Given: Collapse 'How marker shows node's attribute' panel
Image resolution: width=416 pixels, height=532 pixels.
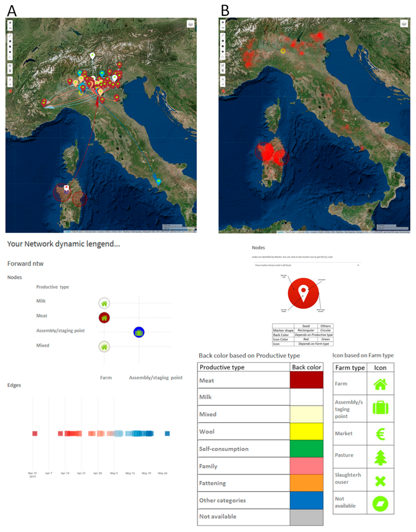Looking at the screenshot, I should (358, 265).
